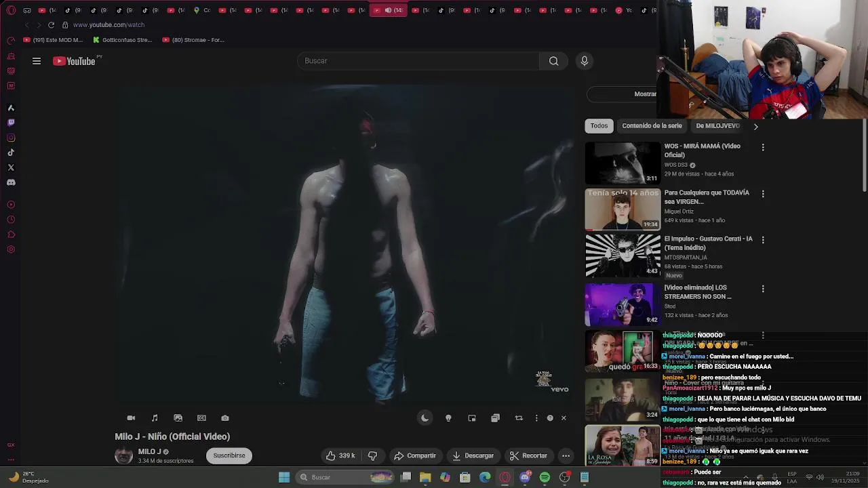868x488 pixels.
Task: Open the help question mark icon
Action: pyautogui.click(x=550, y=418)
